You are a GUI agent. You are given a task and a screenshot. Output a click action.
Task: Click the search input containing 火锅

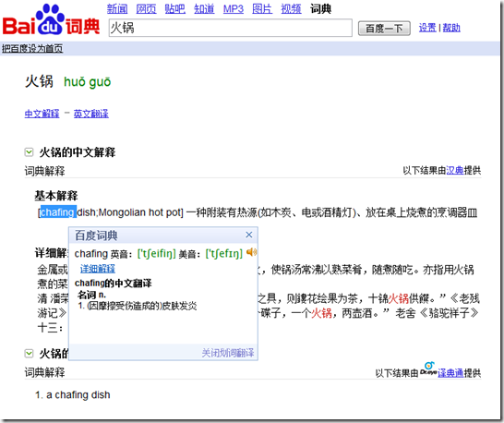231,28
